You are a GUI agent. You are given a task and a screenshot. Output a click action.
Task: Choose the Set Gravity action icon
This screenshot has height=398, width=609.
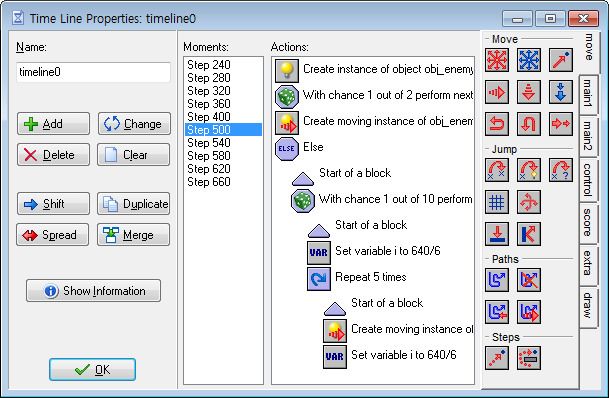coord(560,92)
